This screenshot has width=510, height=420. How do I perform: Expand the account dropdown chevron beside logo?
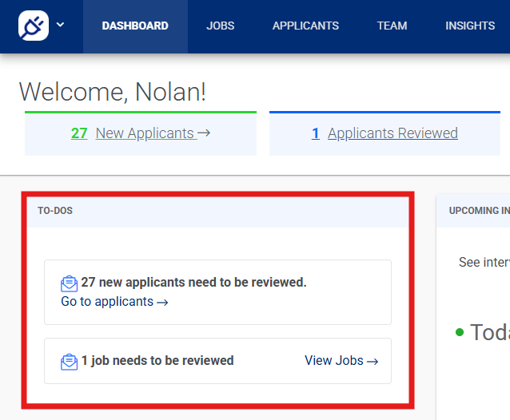[x=60, y=25]
